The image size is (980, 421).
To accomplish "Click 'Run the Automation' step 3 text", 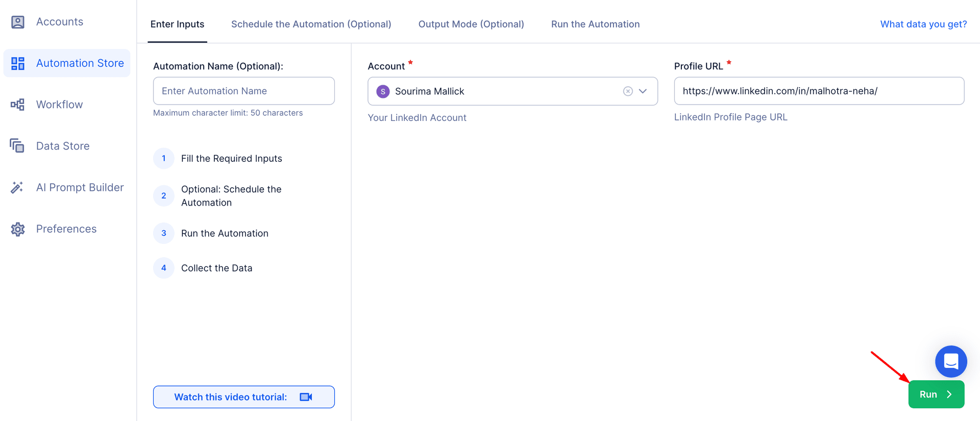I will pyautogui.click(x=225, y=233).
